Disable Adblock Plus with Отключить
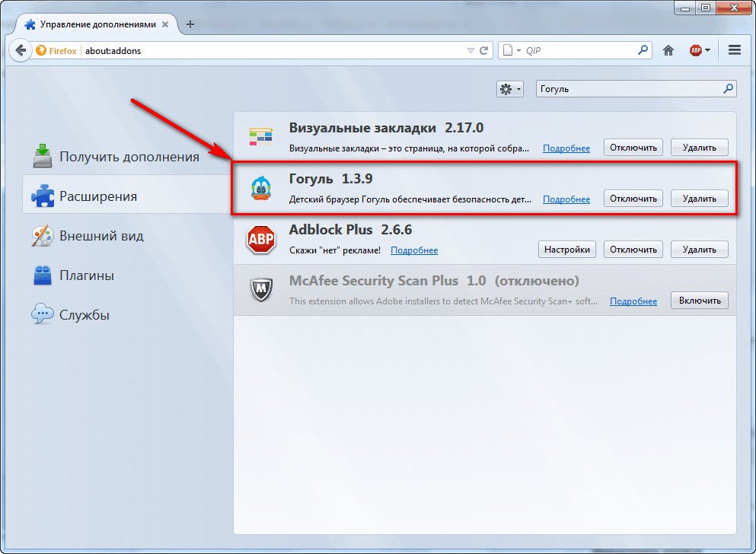This screenshot has width=756, height=554. (633, 250)
